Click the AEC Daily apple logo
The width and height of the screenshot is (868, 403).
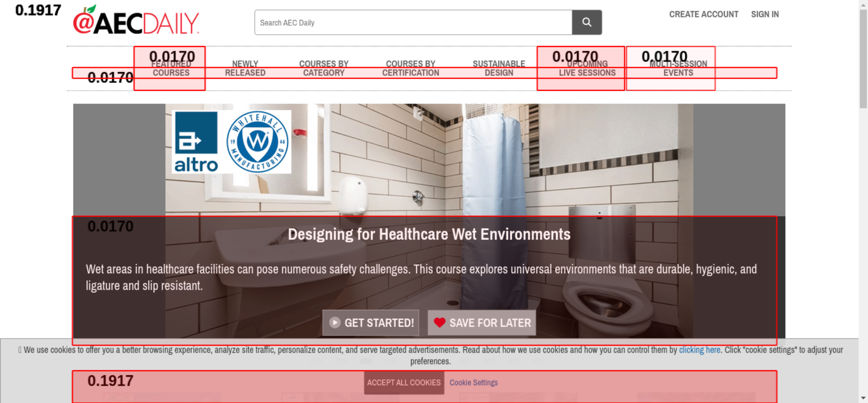click(136, 20)
